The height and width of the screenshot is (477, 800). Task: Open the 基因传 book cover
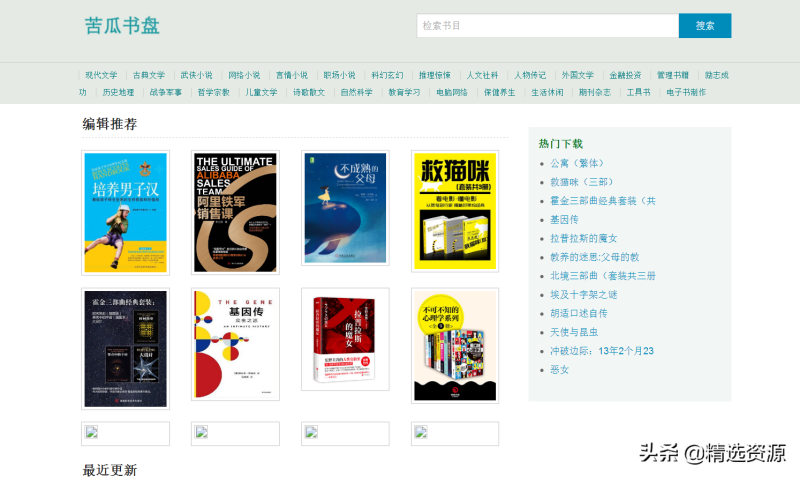235,344
